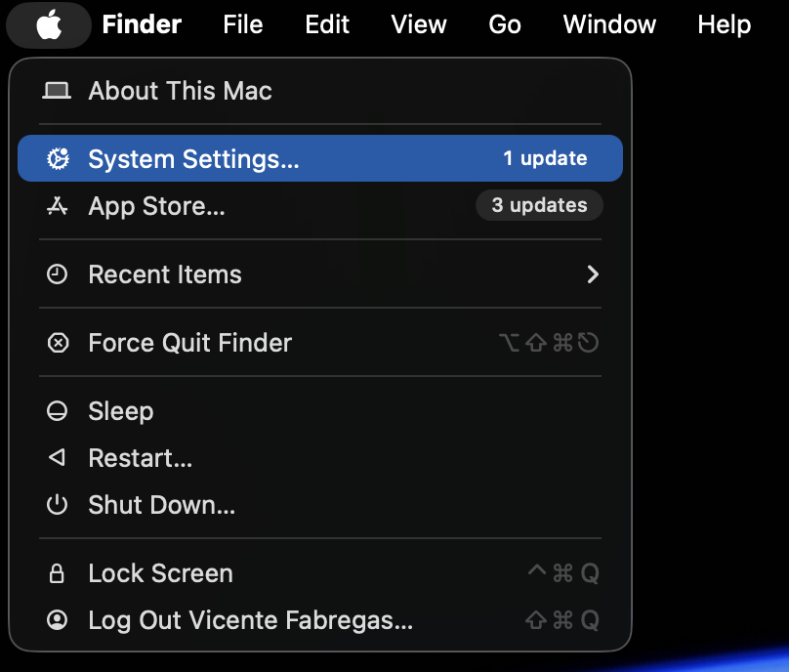Click the Apple logo menu
The height and width of the screenshot is (672, 789).
click(x=49, y=24)
